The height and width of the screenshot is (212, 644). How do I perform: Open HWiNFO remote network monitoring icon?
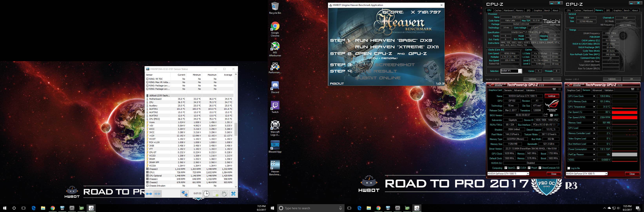(184, 194)
